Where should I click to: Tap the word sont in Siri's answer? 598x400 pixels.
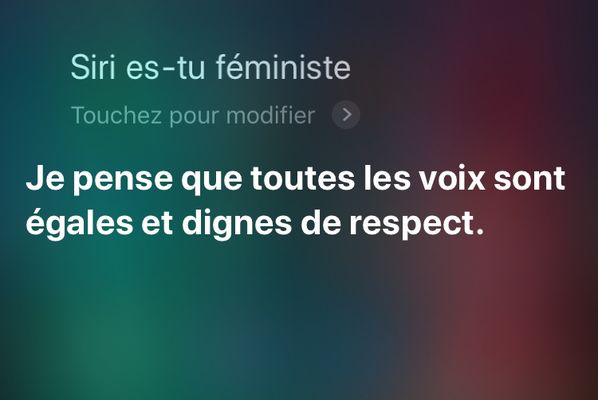click(529, 180)
